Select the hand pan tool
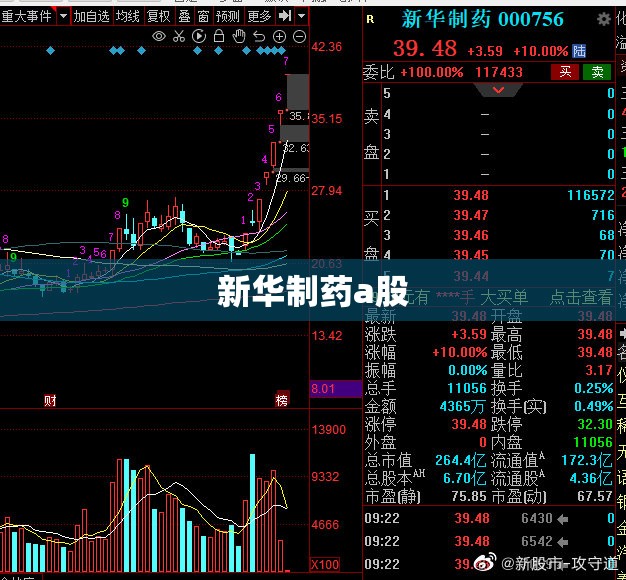 pyautogui.click(x=239, y=36)
